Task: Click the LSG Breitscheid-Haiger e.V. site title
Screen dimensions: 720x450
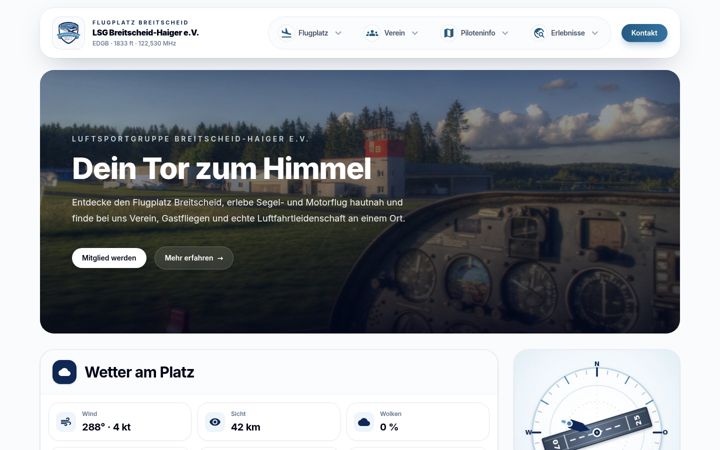Action: pos(146,33)
